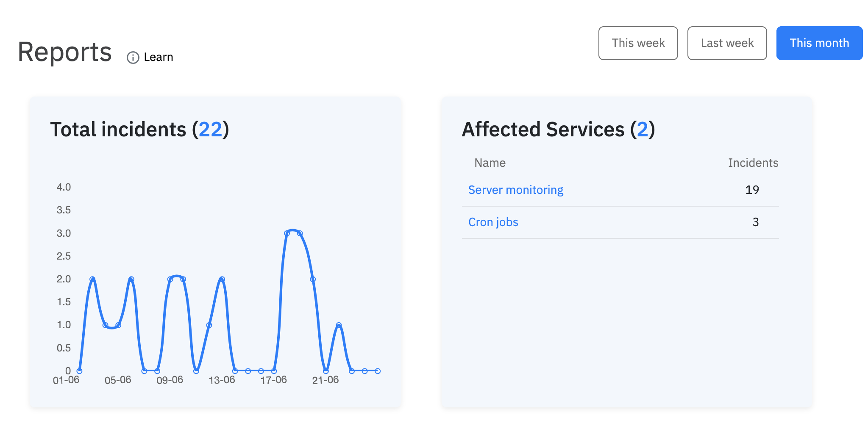The width and height of the screenshot is (868, 437).
Task: Click the Incidents column header
Action: pos(753,163)
